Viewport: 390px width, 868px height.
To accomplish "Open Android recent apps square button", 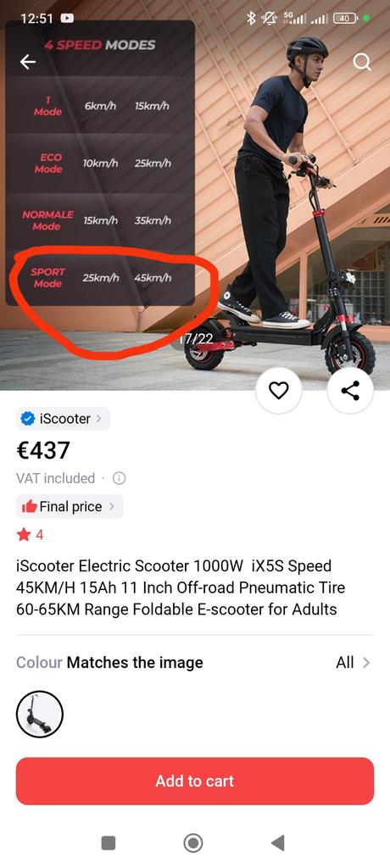I will point(109,843).
